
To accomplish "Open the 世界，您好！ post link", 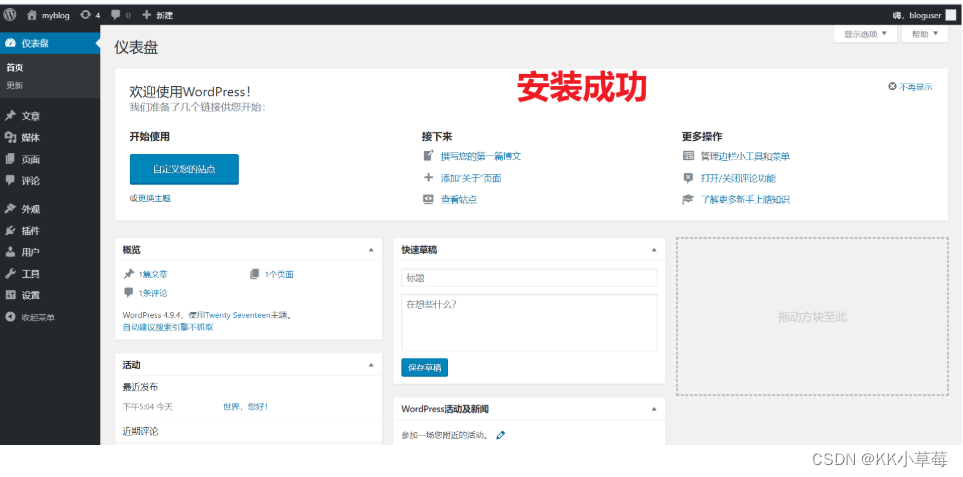I will pyautogui.click(x=246, y=406).
